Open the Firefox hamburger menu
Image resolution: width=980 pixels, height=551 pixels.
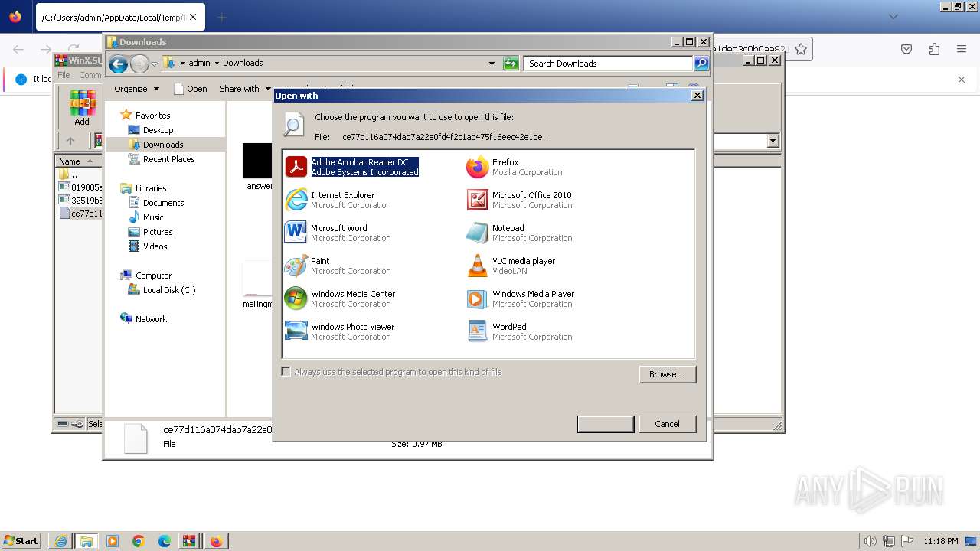[x=962, y=49]
